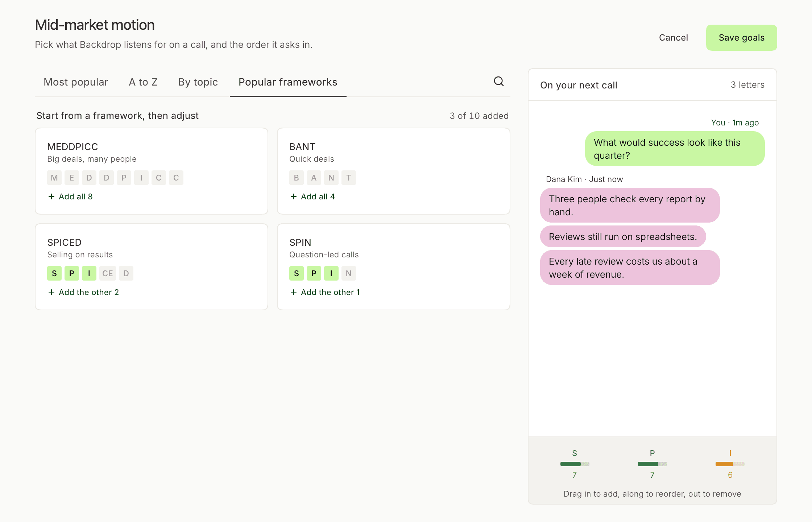This screenshot has height=522, width=812.
Task: Toggle the S chip in SPIN card
Action: pyautogui.click(x=297, y=273)
